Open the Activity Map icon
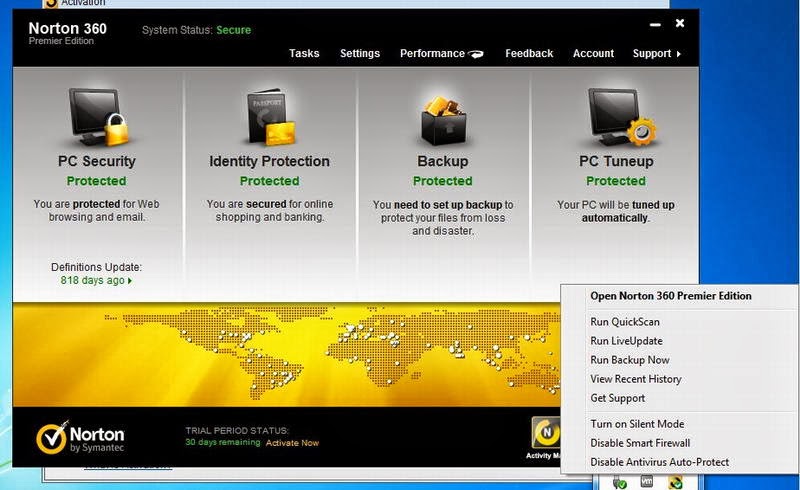The width and height of the screenshot is (800, 490). coord(545,433)
